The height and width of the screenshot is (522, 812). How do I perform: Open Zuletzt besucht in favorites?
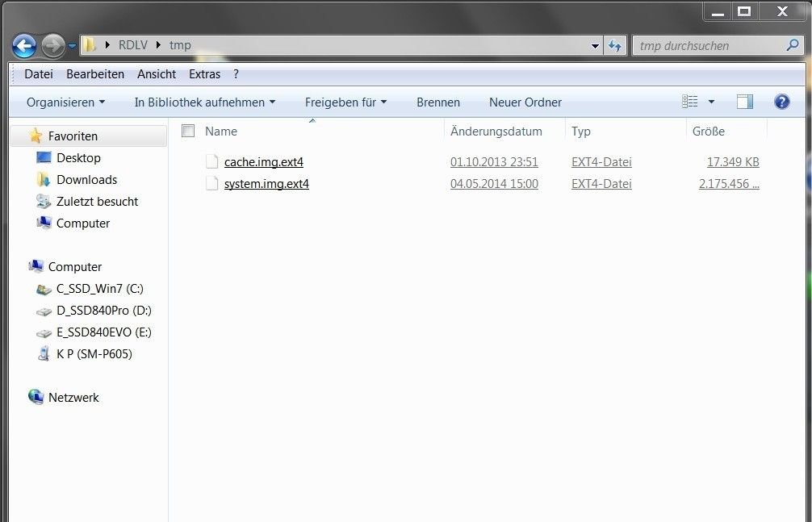coord(97,201)
